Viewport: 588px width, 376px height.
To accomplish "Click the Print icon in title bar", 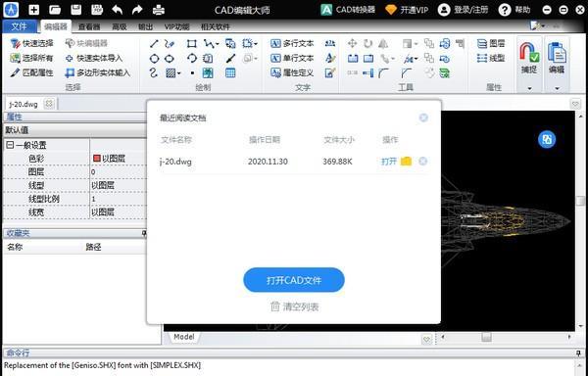I will tap(159, 10).
